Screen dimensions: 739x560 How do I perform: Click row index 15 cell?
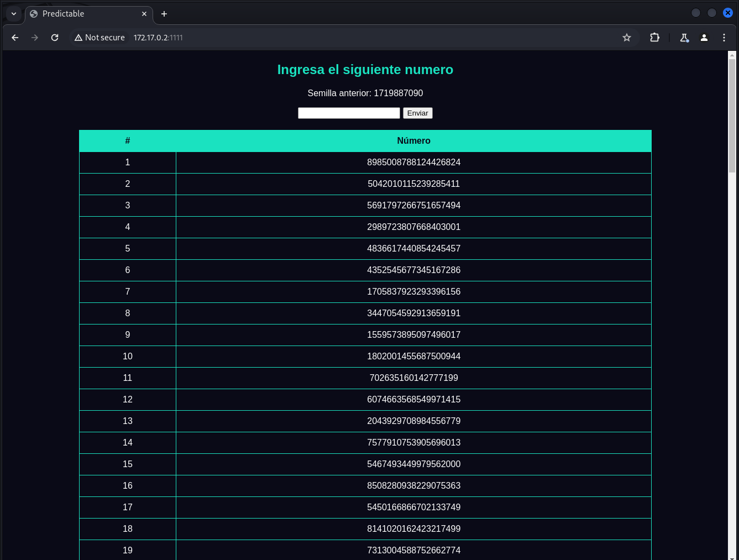point(128,464)
